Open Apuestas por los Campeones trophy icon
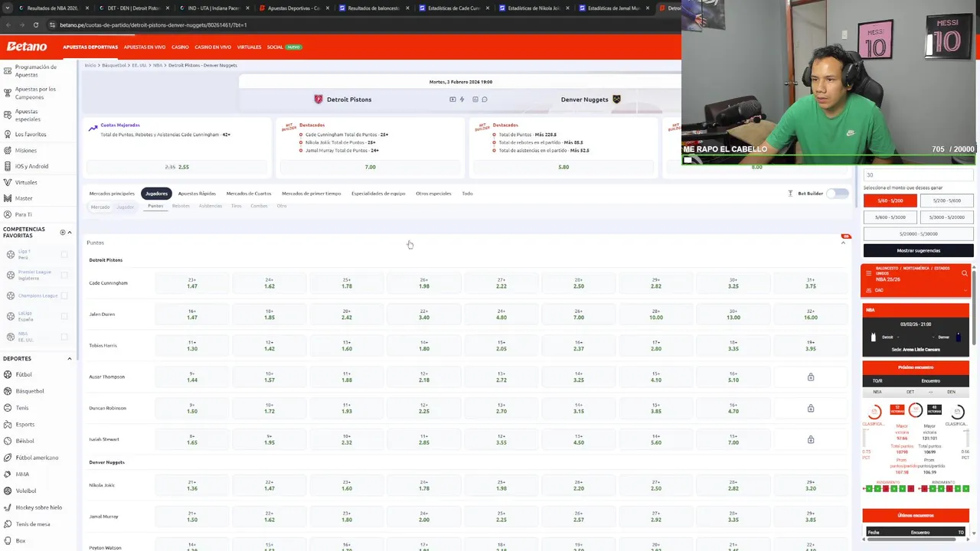Viewport: 980px width, 551px height. click(8, 93)
